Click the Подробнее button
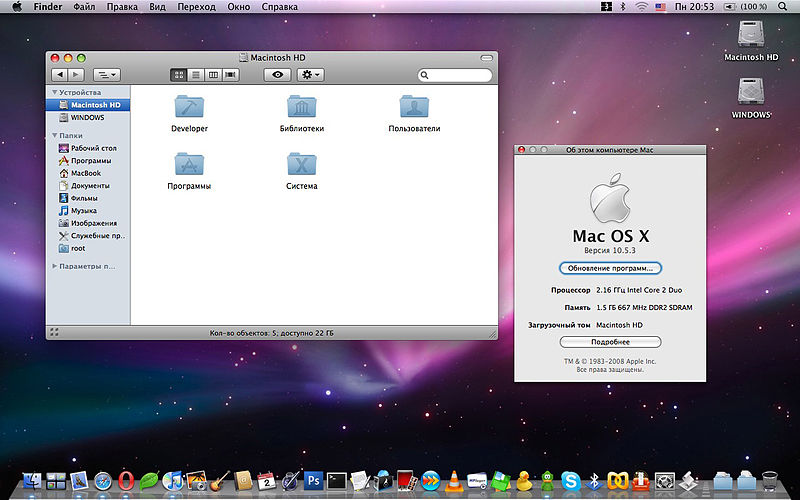The height and width of the screenshot is (500, 800). click(x=610, y=342)
